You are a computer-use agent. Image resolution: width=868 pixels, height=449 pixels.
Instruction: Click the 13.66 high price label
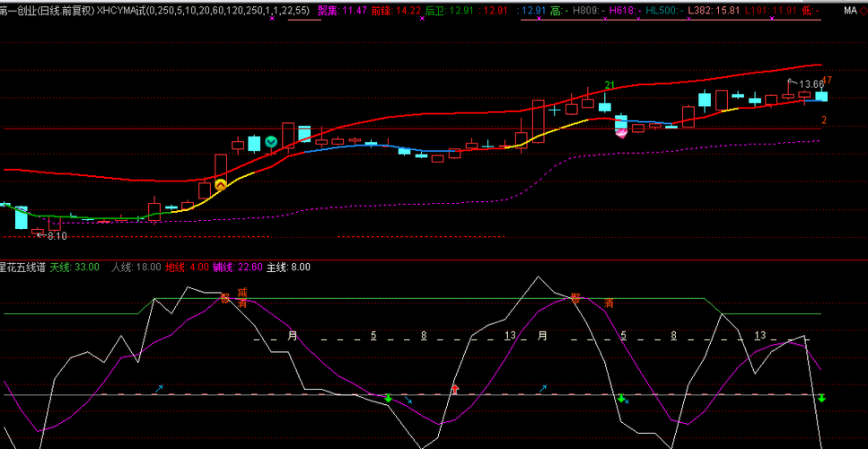pos(811,84)
